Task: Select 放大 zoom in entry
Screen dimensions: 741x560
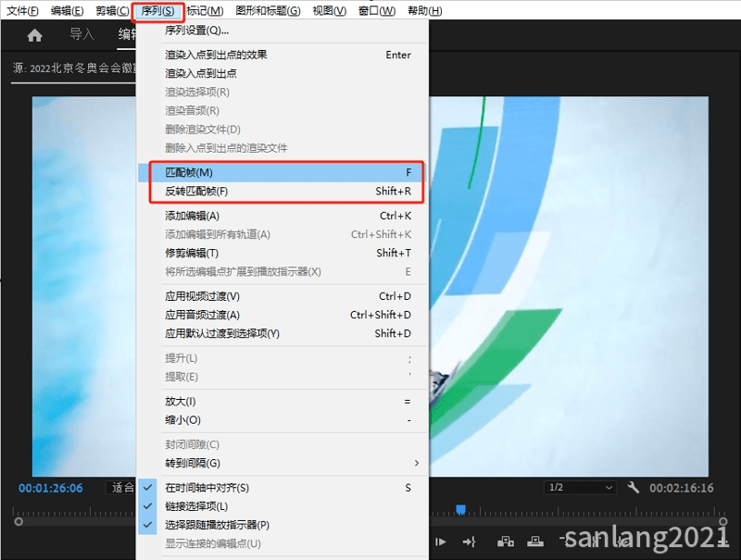Action: (283, 402)
